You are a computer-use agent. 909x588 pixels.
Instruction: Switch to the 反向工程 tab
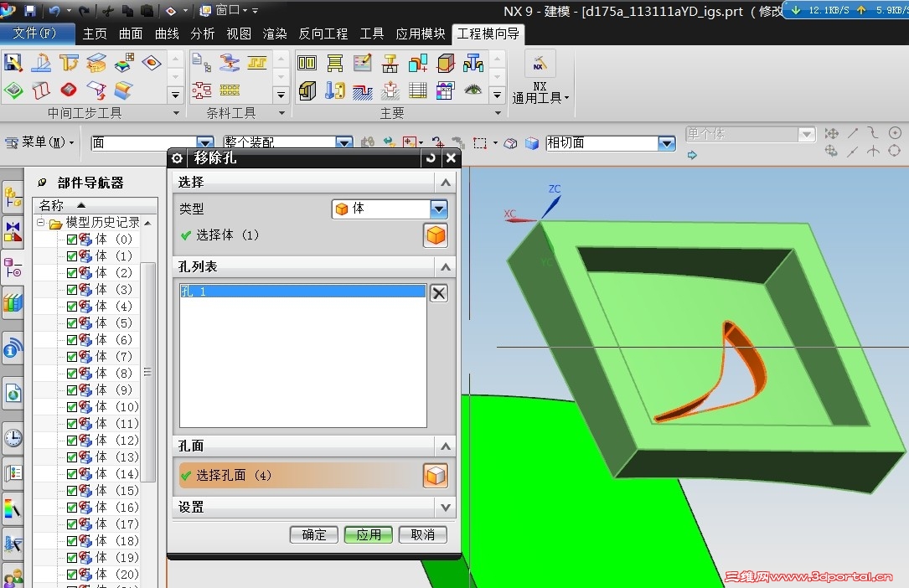pyautogui.click(x=323, y=34)
